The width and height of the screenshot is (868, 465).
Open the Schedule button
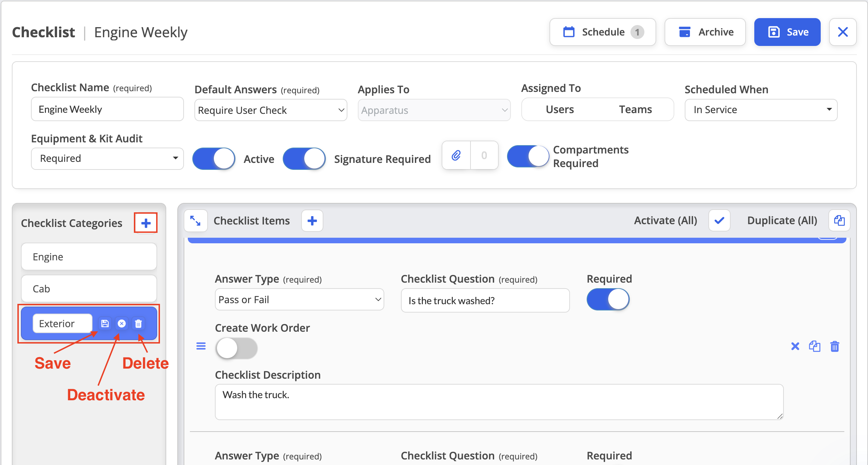pos(603,32)
